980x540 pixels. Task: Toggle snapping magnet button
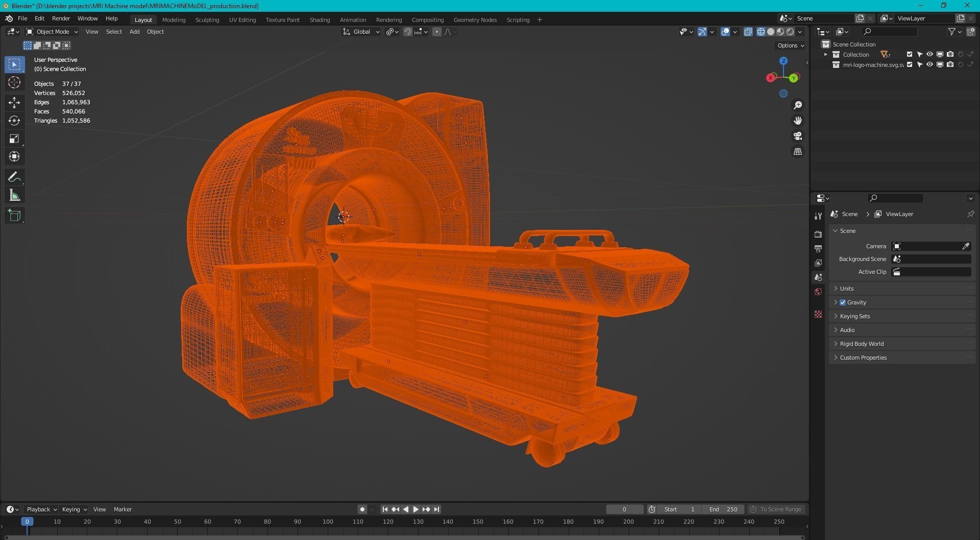(x=407, y=32)
